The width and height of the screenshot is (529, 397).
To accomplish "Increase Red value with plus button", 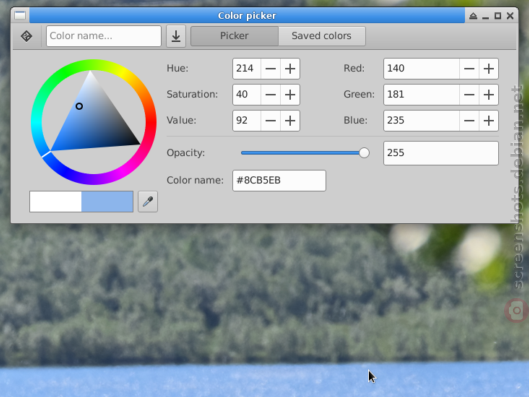I will pyautogui.click(x=489, y=69).
